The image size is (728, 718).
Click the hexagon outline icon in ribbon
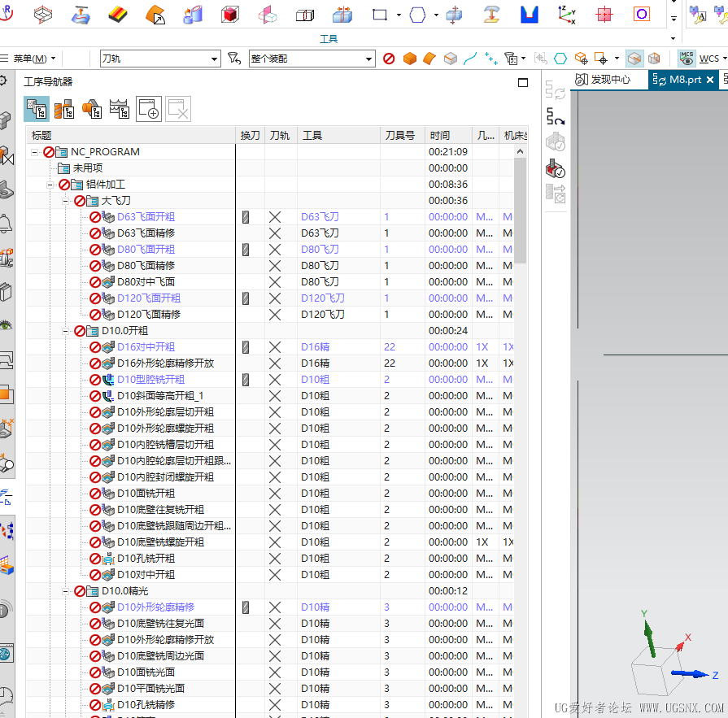[x=417, y=15]
